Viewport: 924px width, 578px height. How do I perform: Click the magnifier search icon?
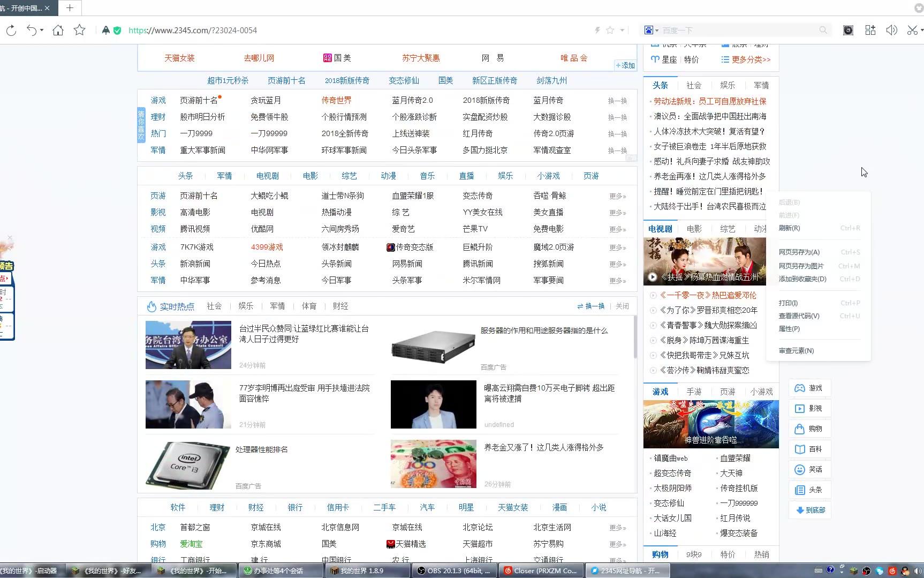click(x=823, y=31)
